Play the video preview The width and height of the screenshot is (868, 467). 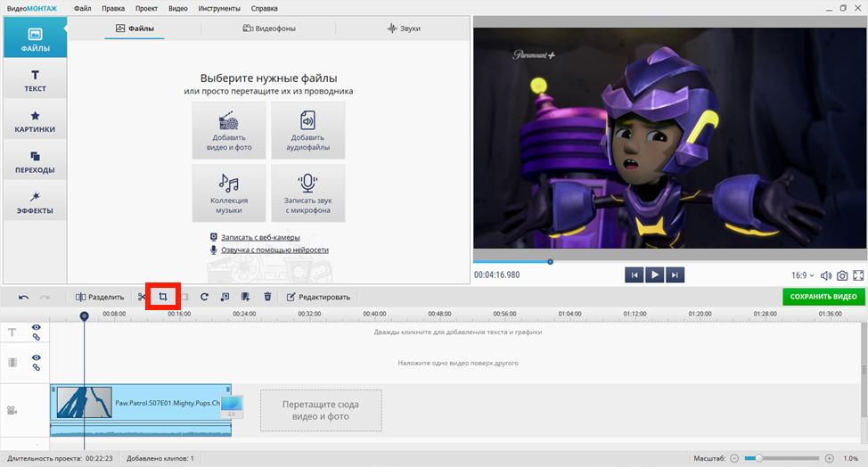pyautogui.click(x=654, y=274)
